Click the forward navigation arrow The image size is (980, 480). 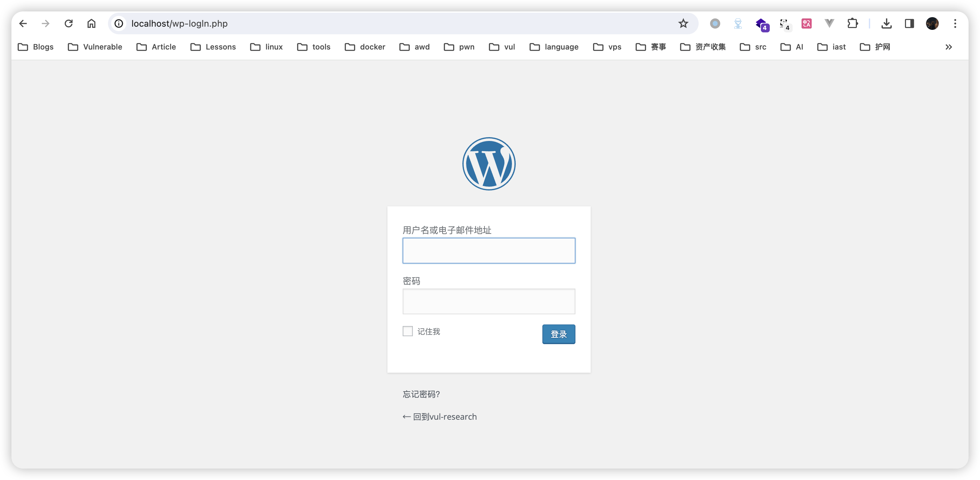(x=46, y=23)
